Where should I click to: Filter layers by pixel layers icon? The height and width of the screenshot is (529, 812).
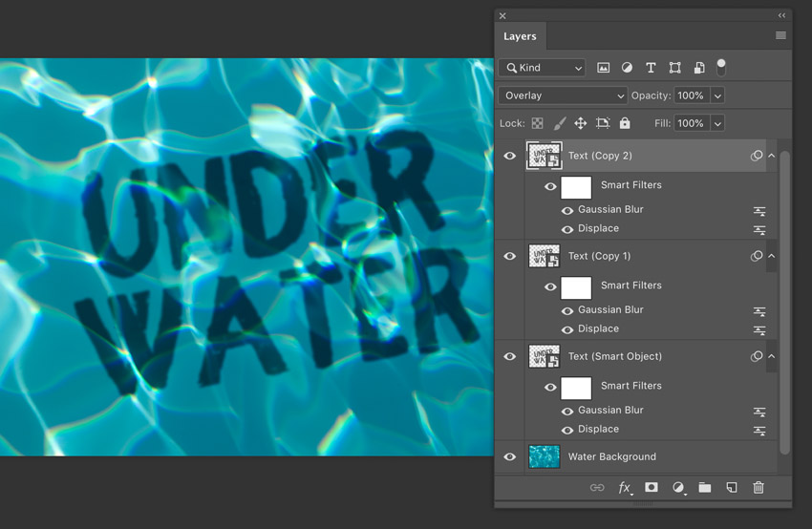tap(604, 68)
